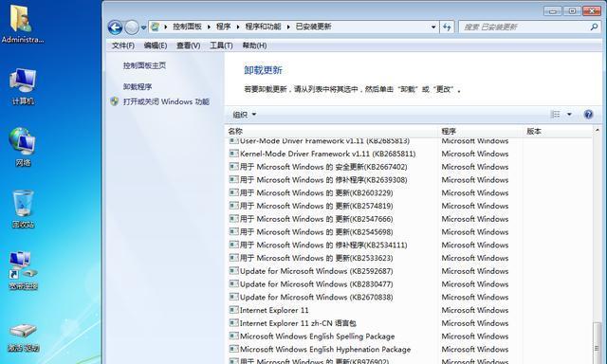Select Update for Microsoft Windows (KB2830477)
The image size is (607, 364).
pyautogui.click(x=316, y=284)
